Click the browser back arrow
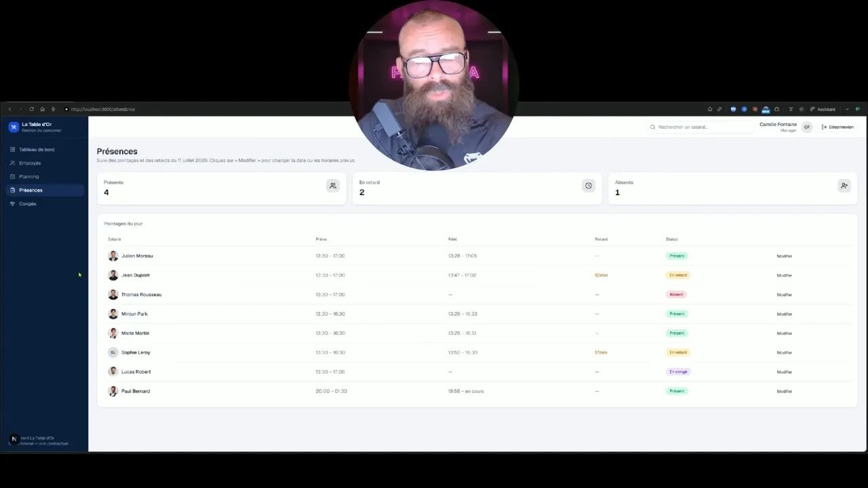Screen dimensions: 868x488 click(x=9, y=109)
